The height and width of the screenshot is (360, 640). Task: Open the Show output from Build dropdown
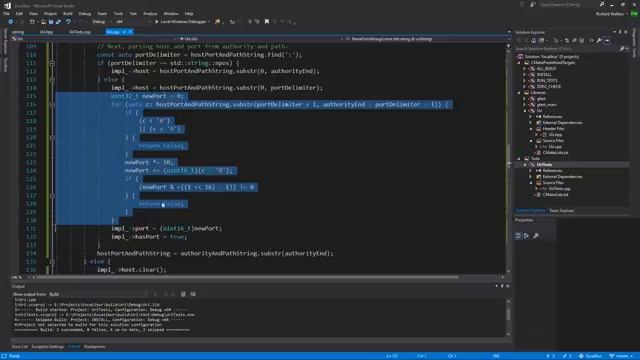[98, 294]
